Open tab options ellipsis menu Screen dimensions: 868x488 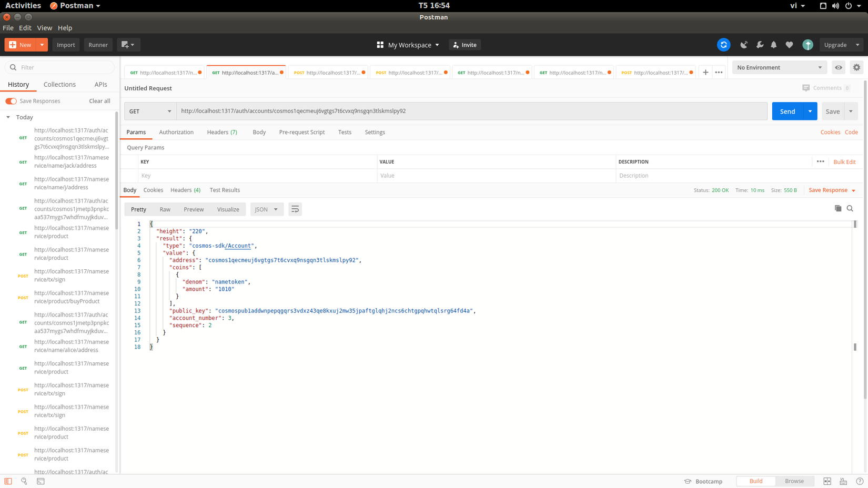[x=719, y=72]
